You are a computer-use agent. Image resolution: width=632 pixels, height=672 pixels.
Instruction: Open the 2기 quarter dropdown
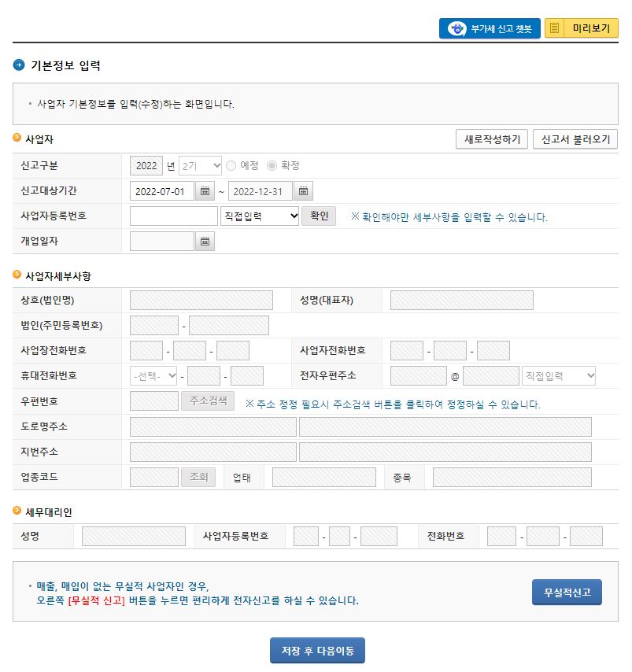[201, 165]
